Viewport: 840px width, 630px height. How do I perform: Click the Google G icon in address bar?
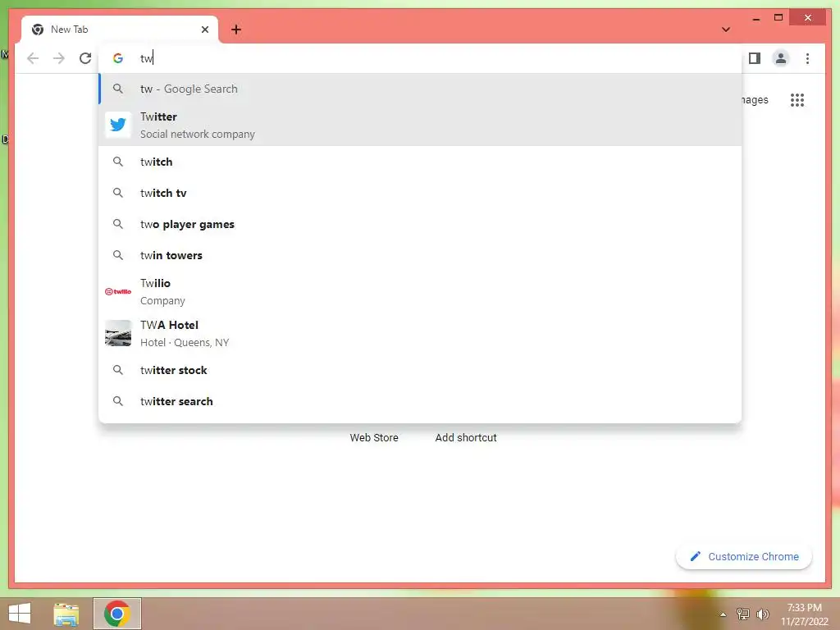tap(118, 58)
